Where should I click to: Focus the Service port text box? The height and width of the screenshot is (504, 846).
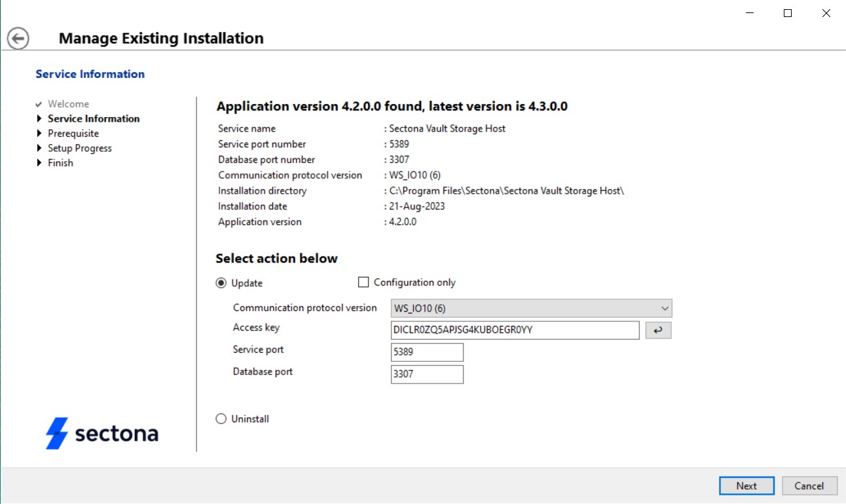tap(427, 352)
